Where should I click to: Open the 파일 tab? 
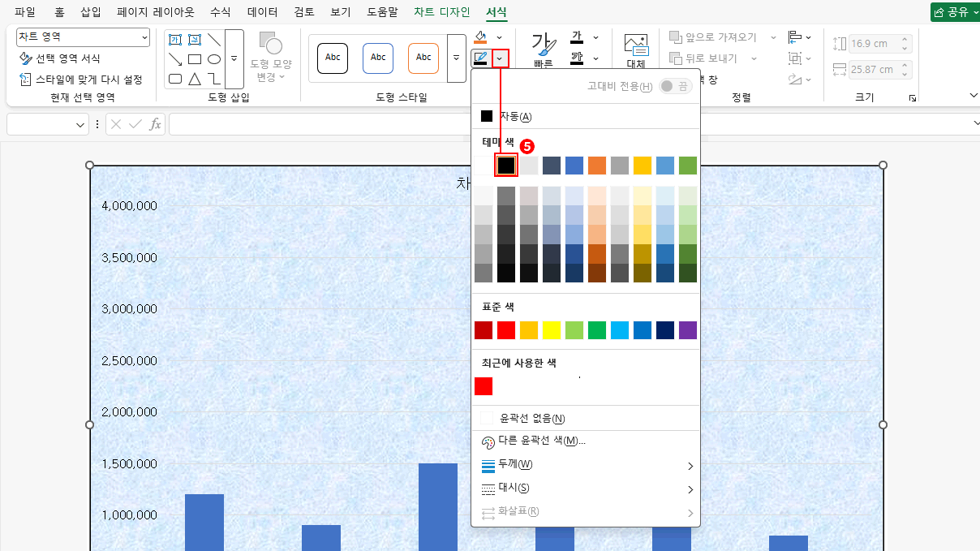pyautogui.click(x=25, y=12)
